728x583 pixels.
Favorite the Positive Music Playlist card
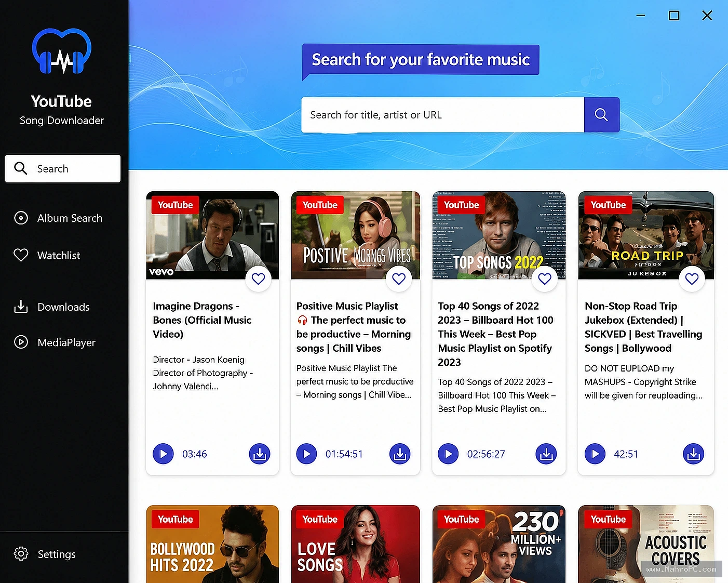click(399, 279)
